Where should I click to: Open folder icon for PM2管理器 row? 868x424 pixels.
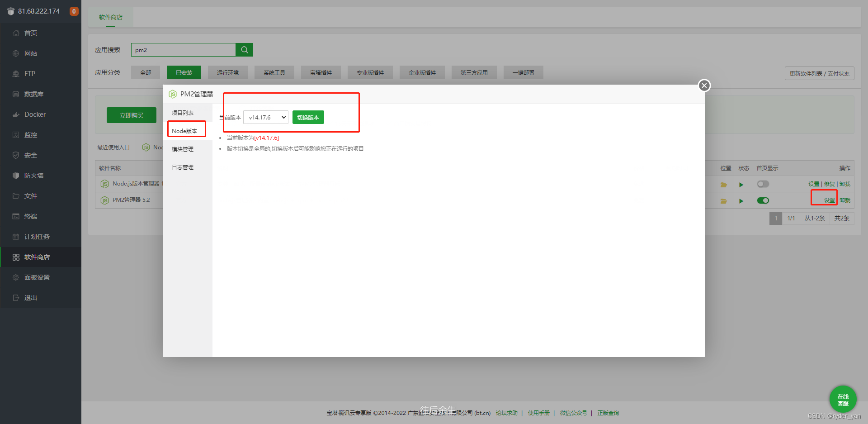723,201
